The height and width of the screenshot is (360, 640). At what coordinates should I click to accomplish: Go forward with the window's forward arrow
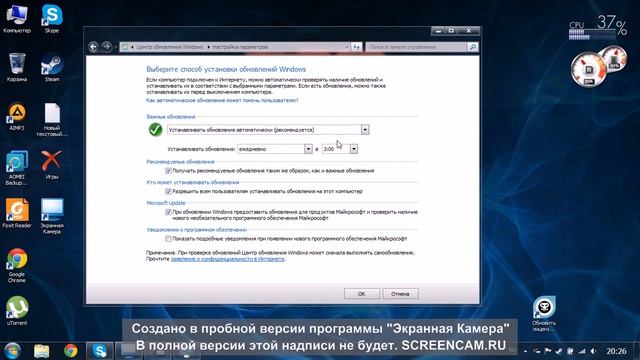[x=106, y=47]
